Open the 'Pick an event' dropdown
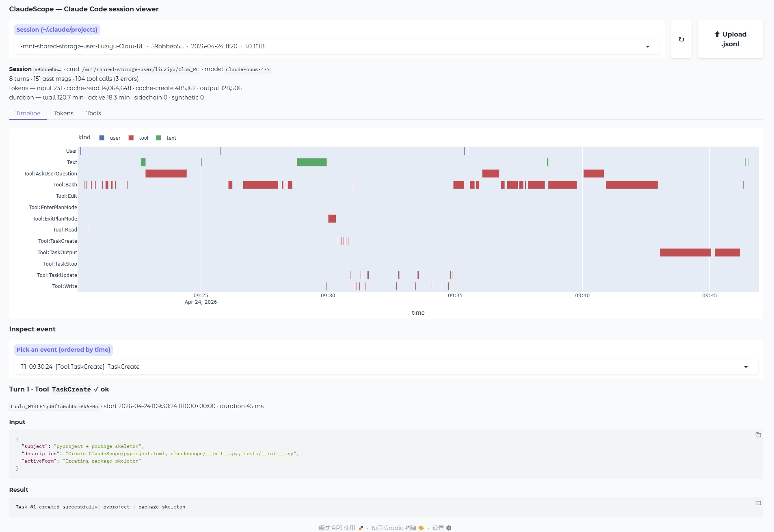 pos(746,366)
